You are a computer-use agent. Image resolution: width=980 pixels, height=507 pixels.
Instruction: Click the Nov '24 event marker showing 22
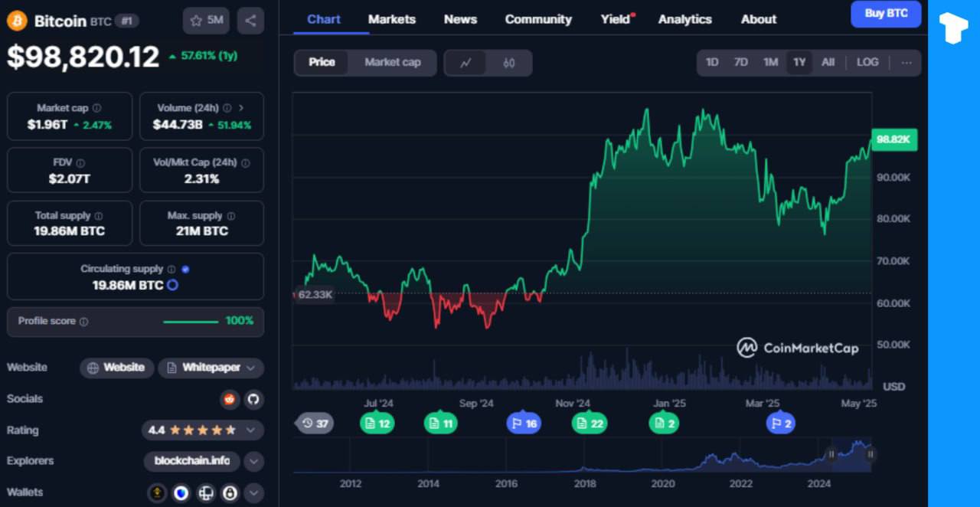point(589,424)
